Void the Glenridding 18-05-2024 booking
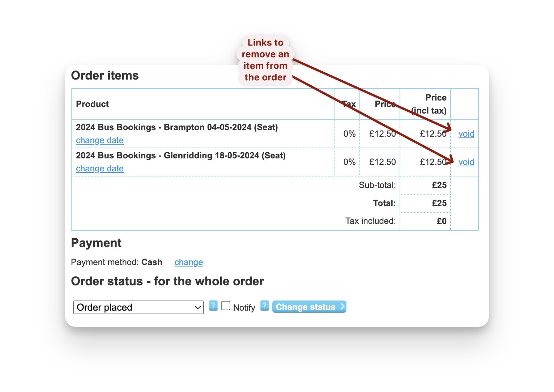Image resolution: width=554 pixels, height=392 pixels. click(466, 162)
